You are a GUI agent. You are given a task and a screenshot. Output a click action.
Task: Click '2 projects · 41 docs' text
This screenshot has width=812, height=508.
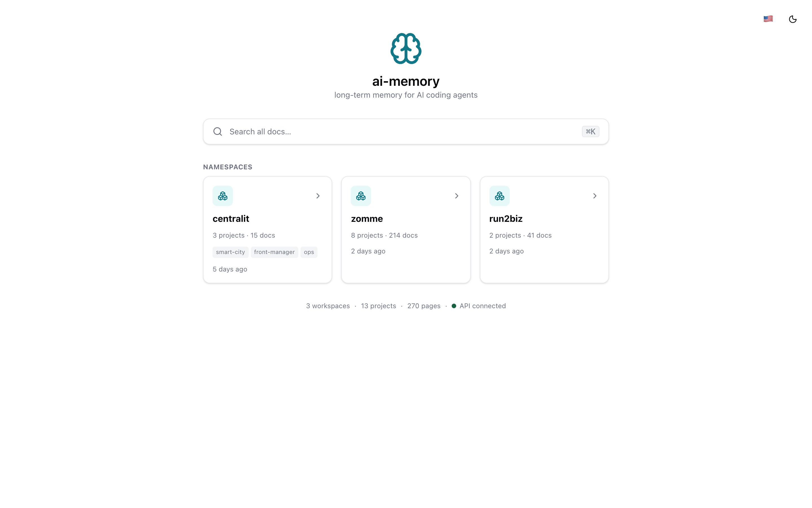coord(520,235)
